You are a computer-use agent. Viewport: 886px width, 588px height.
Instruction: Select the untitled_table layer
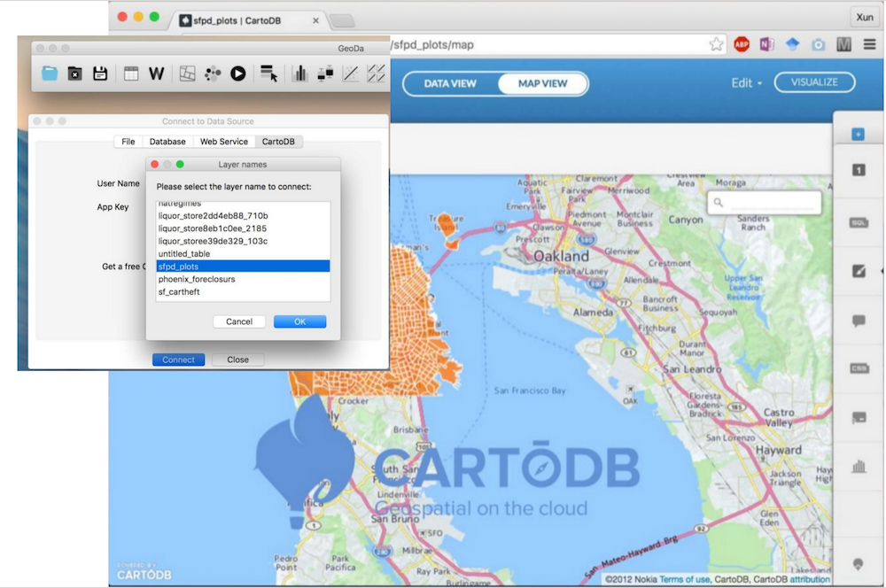[243, 253]
